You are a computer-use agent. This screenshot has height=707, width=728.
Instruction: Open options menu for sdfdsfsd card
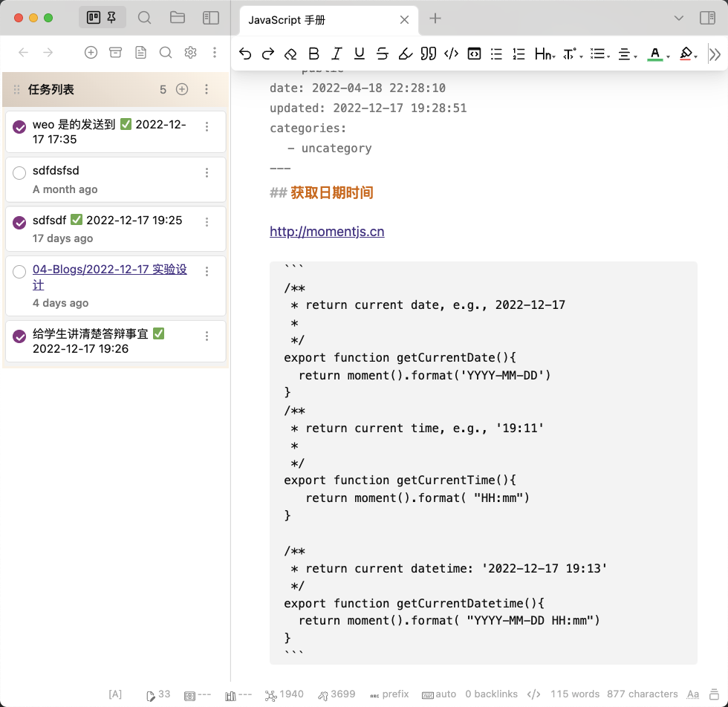coord(207,173)
